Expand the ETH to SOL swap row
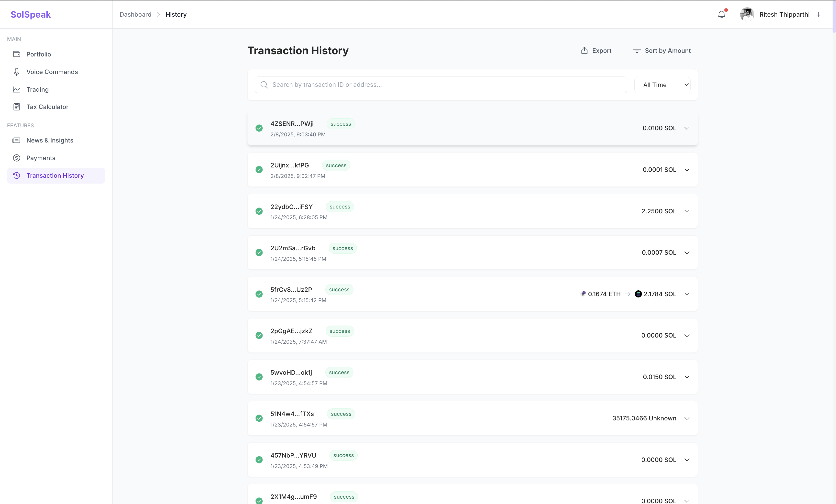 (687, 294)
